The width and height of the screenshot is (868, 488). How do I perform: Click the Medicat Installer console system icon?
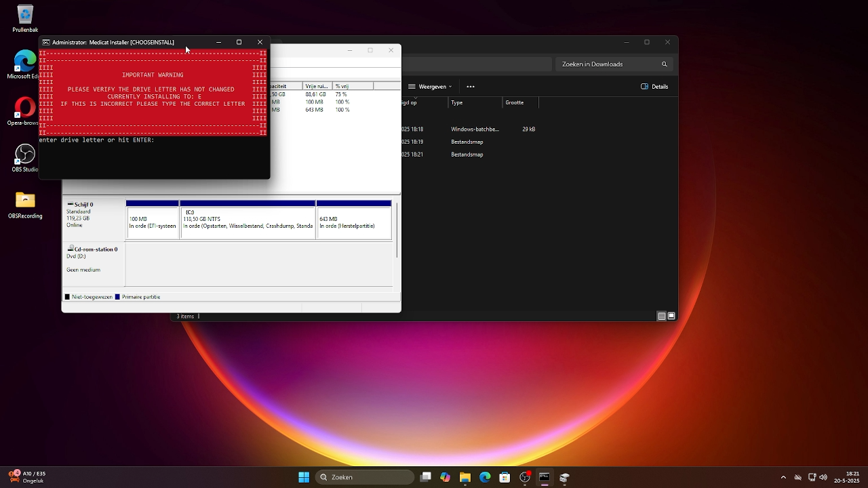pos(46,42)
